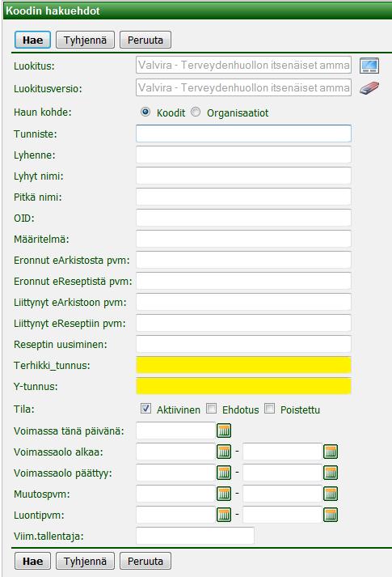Uncheck the Aktiivinen checkbox
The width and height of the screenshot is (392, 577).
pos(145,408)
